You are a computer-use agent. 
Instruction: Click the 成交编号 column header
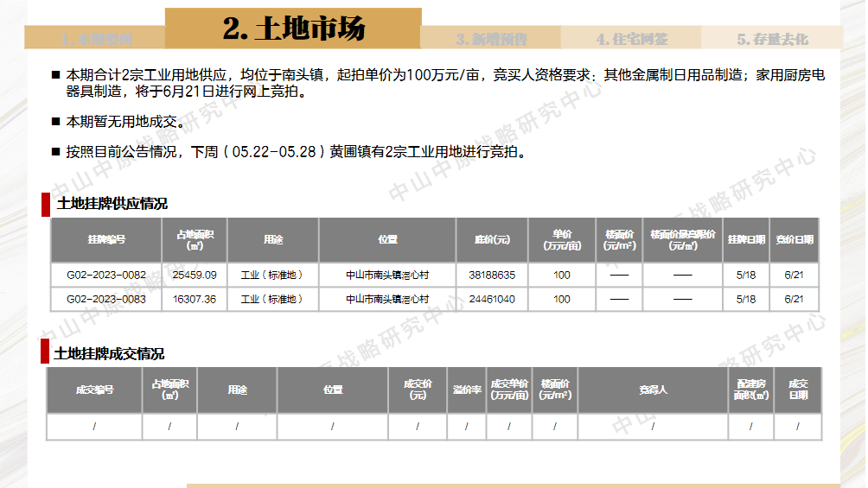94,390
